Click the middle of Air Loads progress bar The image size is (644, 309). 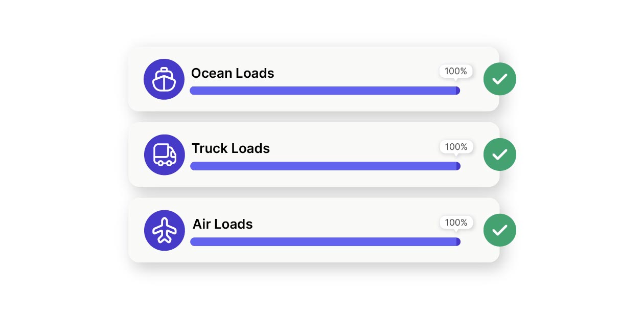point(325,242)
